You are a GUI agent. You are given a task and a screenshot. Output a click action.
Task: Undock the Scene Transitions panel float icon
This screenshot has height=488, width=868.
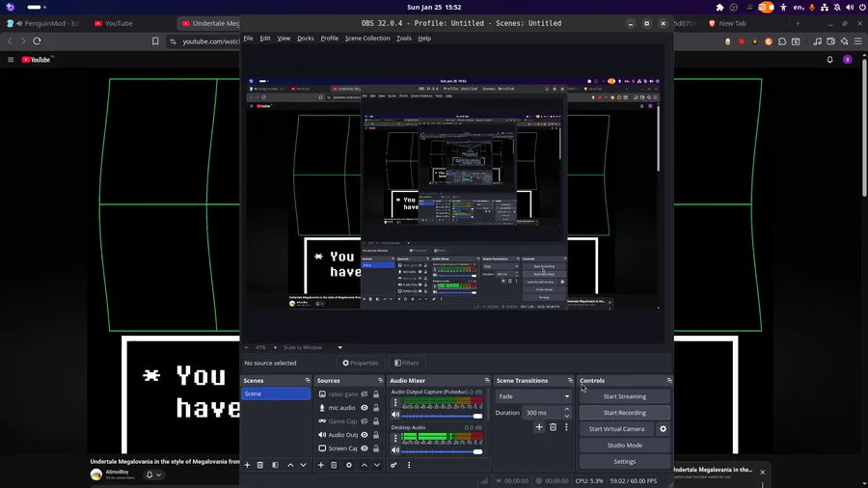click(570, 381)
